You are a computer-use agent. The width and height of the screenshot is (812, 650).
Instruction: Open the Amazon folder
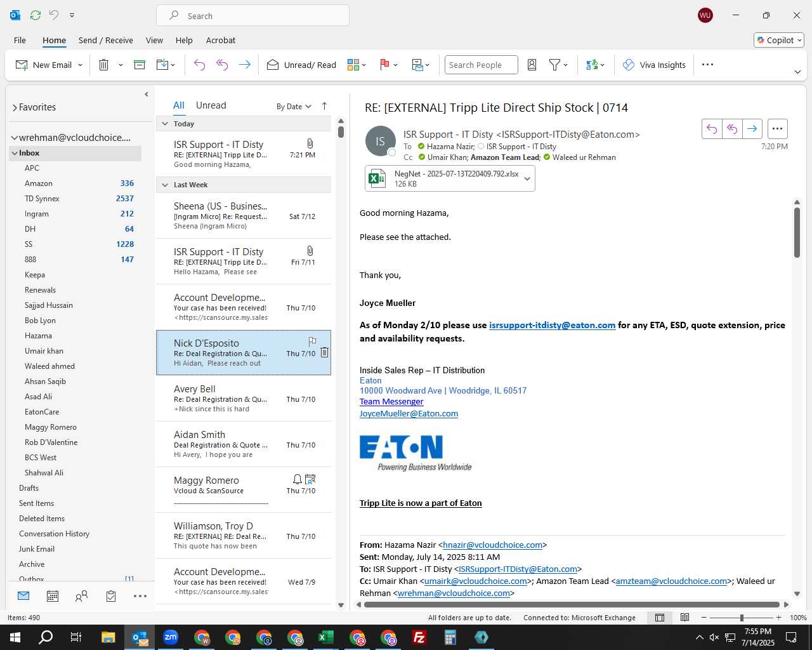[x=39, y=183]
